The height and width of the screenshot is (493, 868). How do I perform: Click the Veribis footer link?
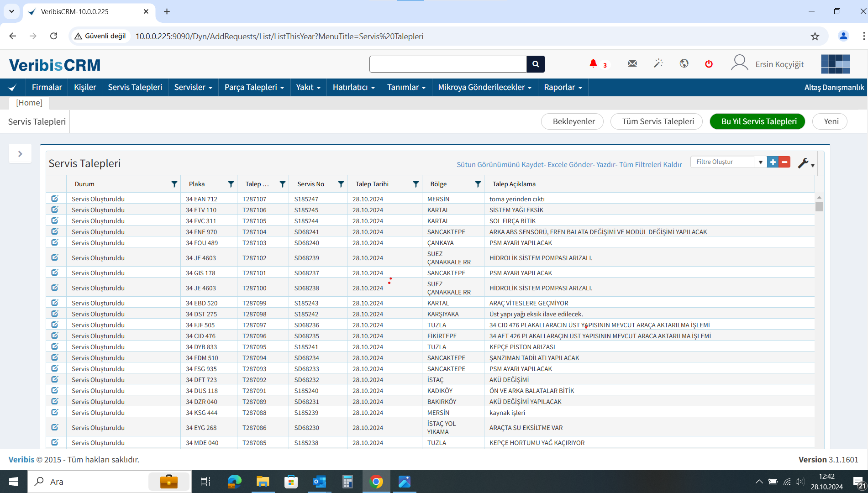point(21,460)
